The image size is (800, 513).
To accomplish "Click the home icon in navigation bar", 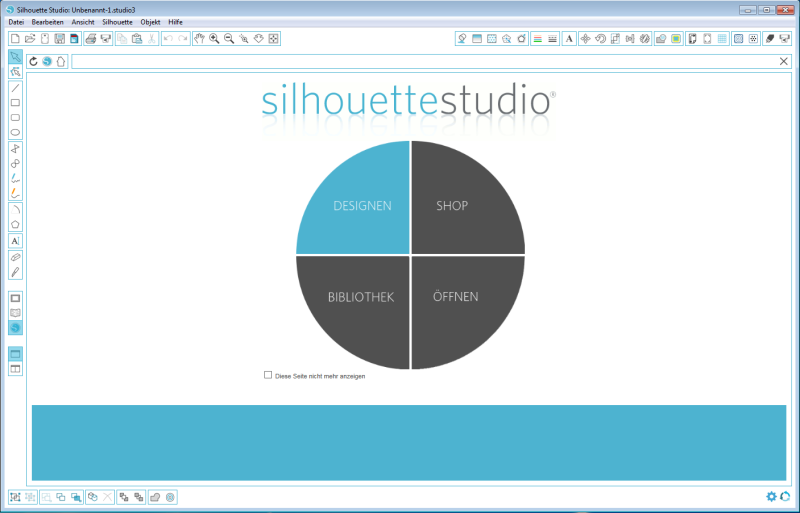I will (x=61, y=62).
